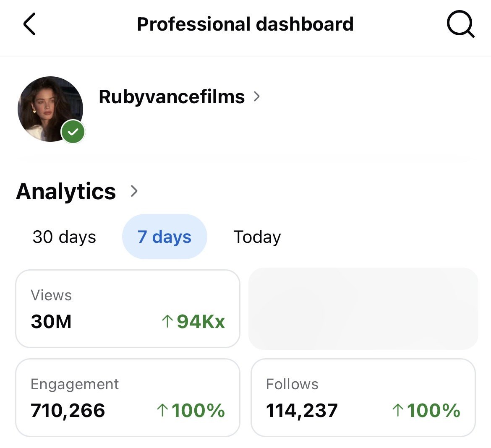491x448 pixels.
Task: Open the Engagement 710,266 card
Action: [x=128, y=398]
